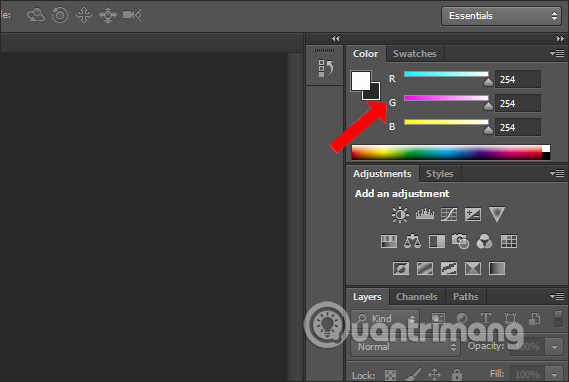Select the 3D Pan Object icon

84,15
